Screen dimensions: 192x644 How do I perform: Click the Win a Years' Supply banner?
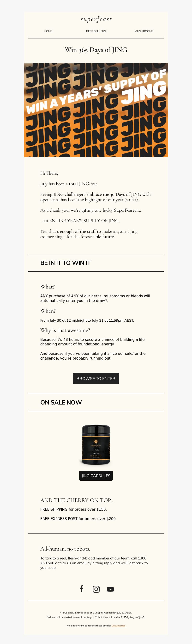(96, 110)
